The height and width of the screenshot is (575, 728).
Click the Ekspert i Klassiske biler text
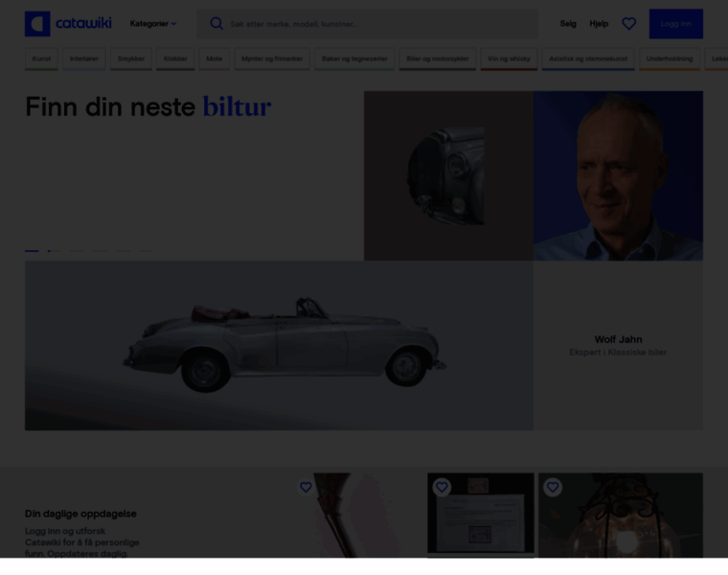618,353
